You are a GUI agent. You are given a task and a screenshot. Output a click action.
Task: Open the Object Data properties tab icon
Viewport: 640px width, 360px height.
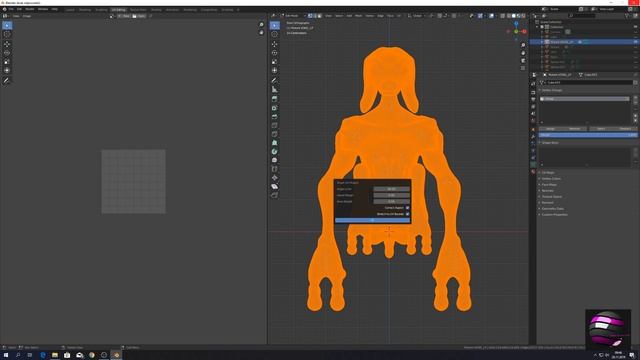pos(533,164)
